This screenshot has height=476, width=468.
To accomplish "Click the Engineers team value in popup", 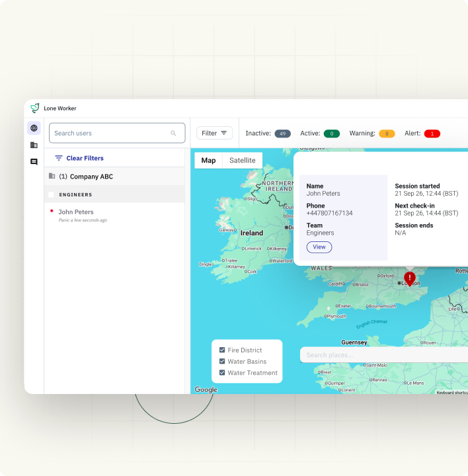I will 320,233.
